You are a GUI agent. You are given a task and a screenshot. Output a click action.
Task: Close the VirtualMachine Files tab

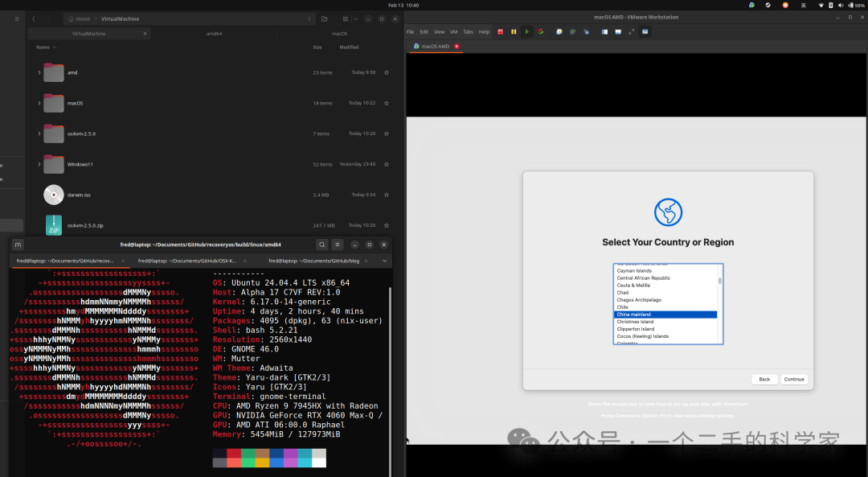145,34
